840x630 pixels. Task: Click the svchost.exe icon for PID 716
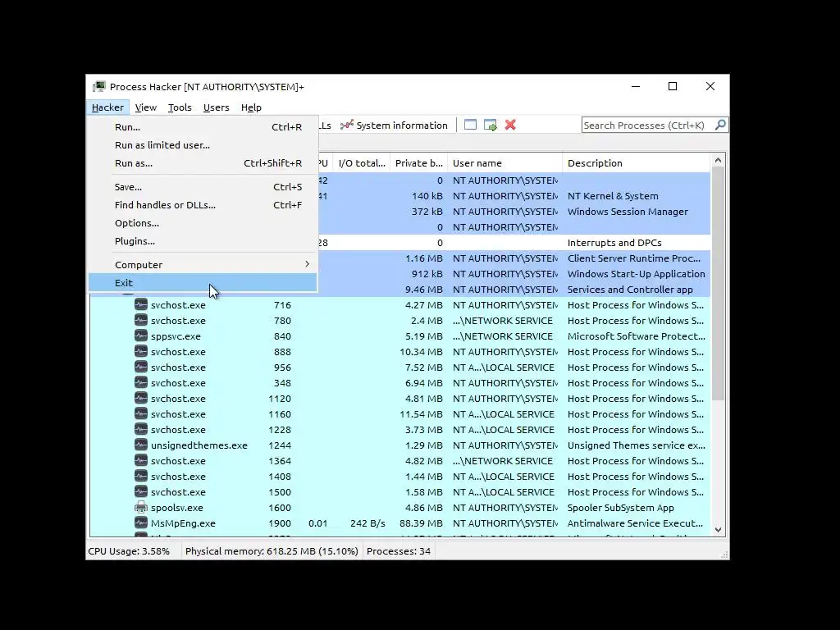[x=141, y=305]
